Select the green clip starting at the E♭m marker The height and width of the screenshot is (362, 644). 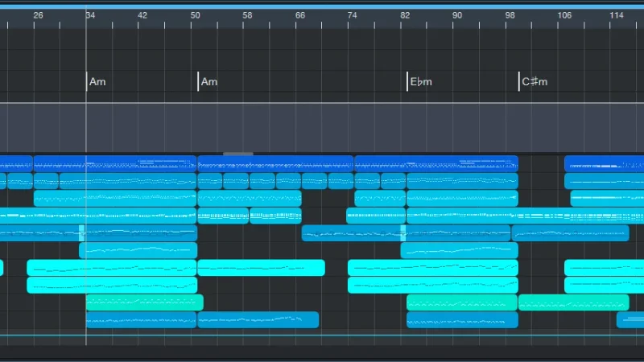tap(462, 302)
